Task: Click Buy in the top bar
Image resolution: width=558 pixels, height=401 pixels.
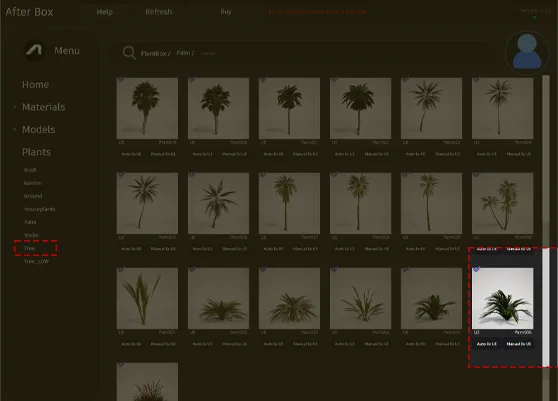Action: coord(226,12)
